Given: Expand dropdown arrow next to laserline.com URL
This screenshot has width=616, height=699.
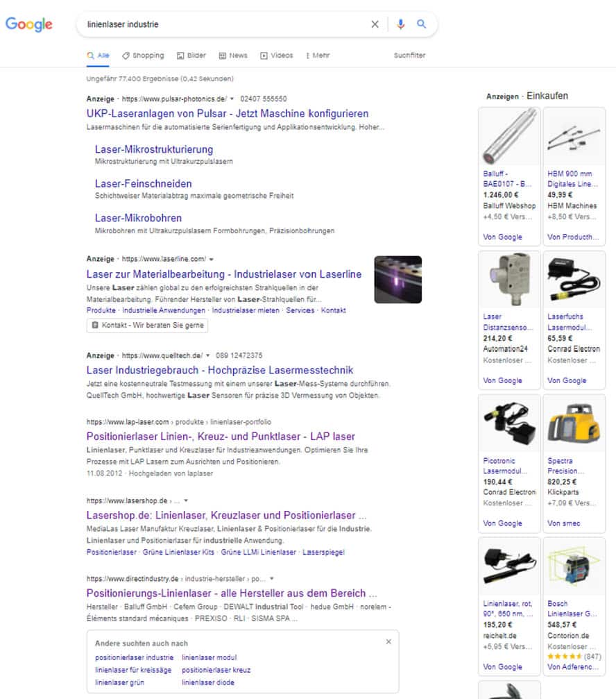Looking at the screenshot, I should tap(211, 259).
